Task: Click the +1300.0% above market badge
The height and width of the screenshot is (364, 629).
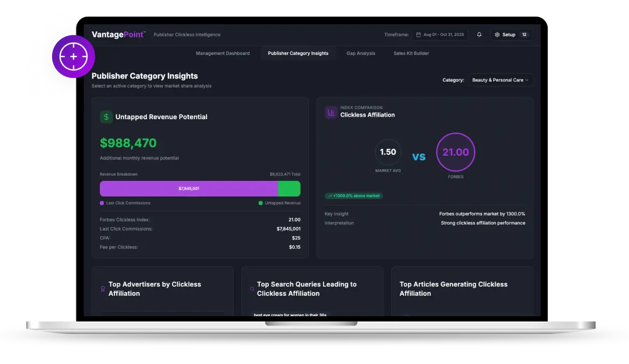Action: tap(354, 196)
